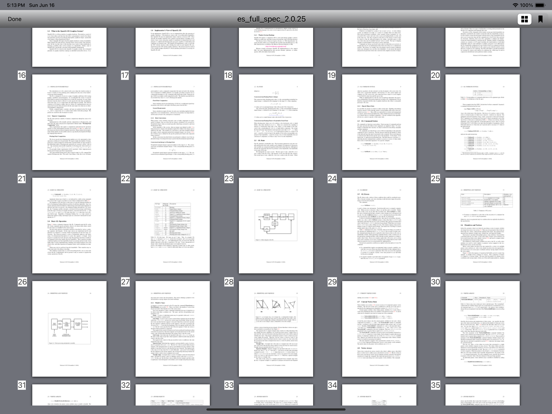Open page 29 thumbnail

pyautogui.click(x=379, y=329)
